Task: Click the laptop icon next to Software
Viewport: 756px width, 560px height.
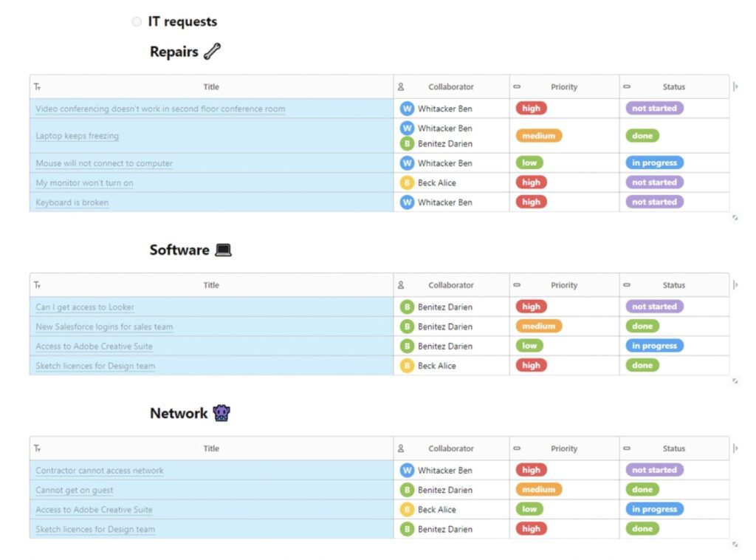Action: pos(223,250)
